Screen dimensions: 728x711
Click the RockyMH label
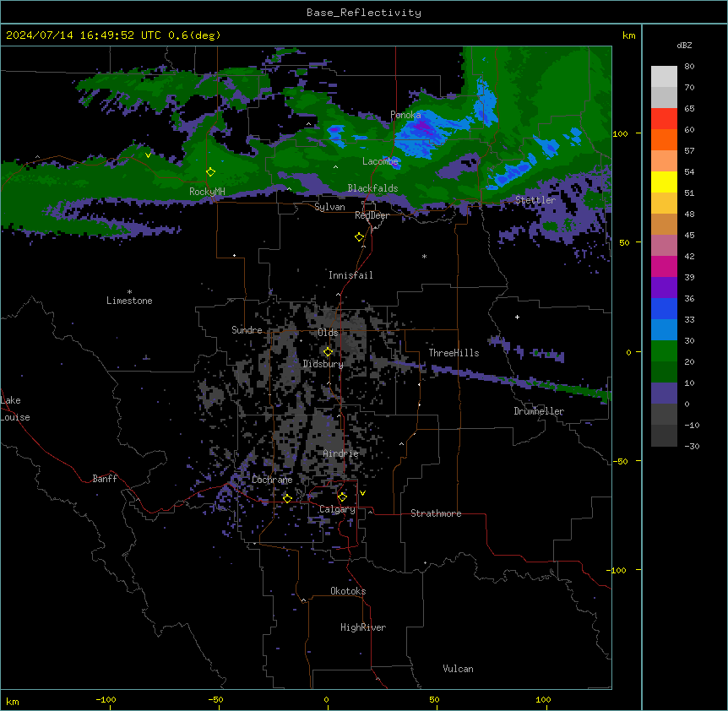207,192
